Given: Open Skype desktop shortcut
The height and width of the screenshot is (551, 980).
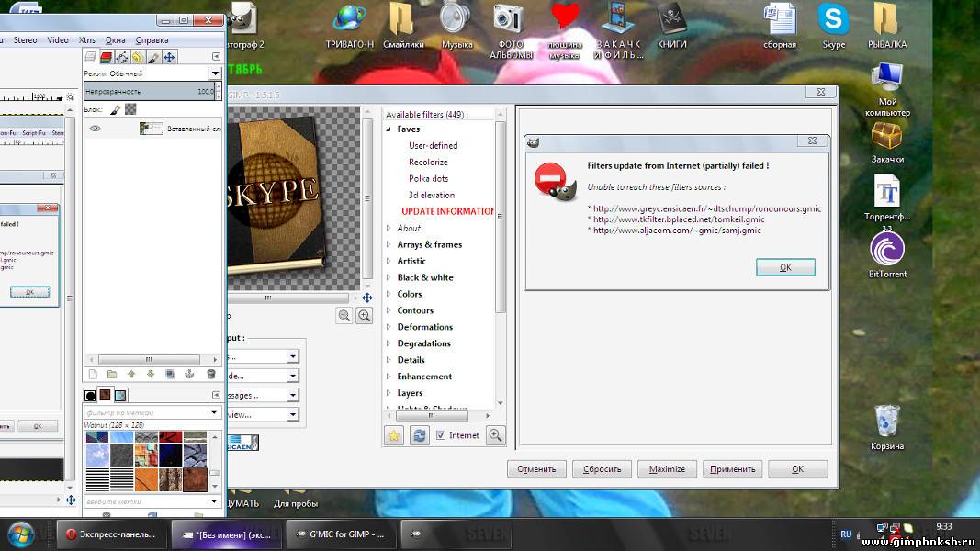Looking at the screenshot, I should (x=833, y=25).
